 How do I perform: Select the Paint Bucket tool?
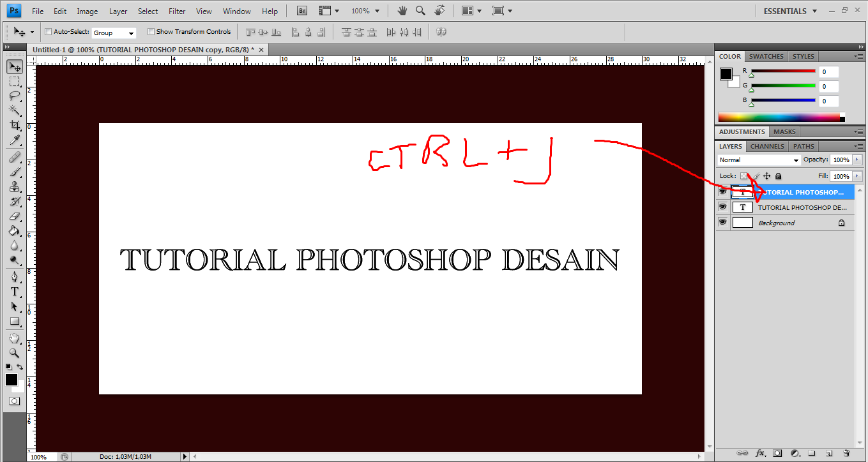[x=15, y=231]
